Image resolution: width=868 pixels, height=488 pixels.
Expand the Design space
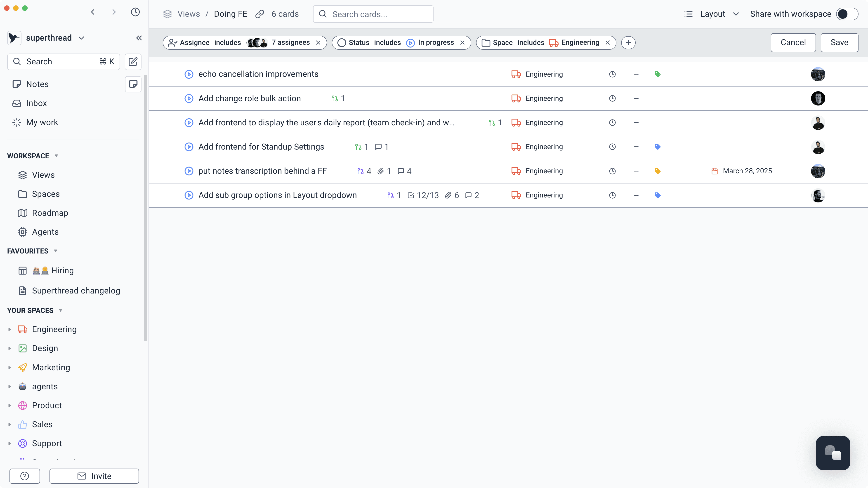pos(10,349)
